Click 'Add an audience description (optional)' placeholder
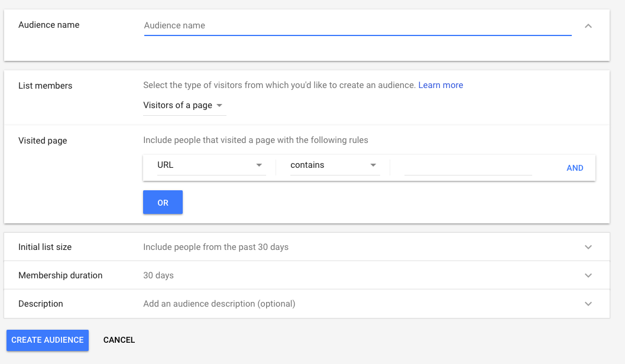625x364 pixels. pos(219,304)
